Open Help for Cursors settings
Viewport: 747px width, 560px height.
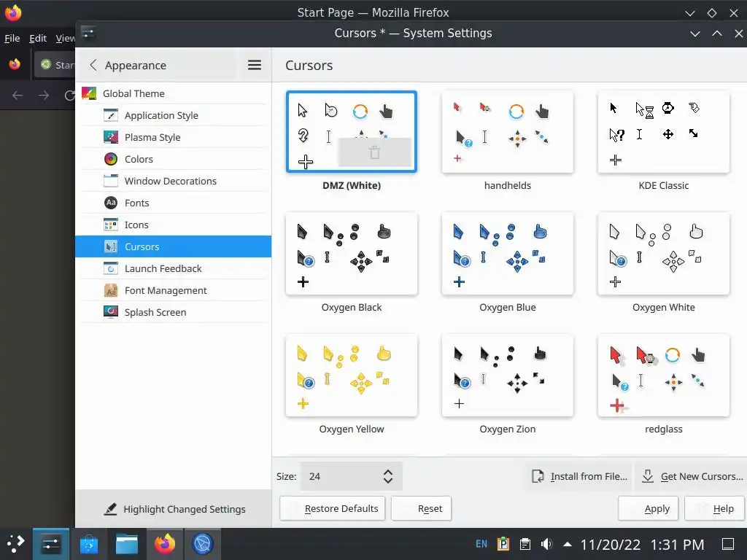tap(714, 508)
